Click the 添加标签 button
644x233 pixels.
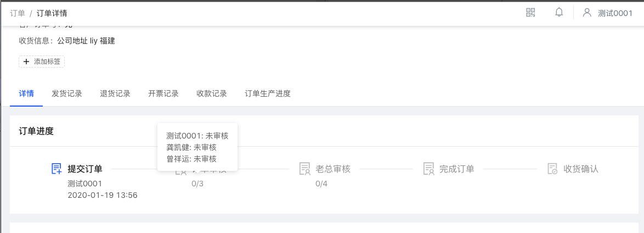coord(42,62)
